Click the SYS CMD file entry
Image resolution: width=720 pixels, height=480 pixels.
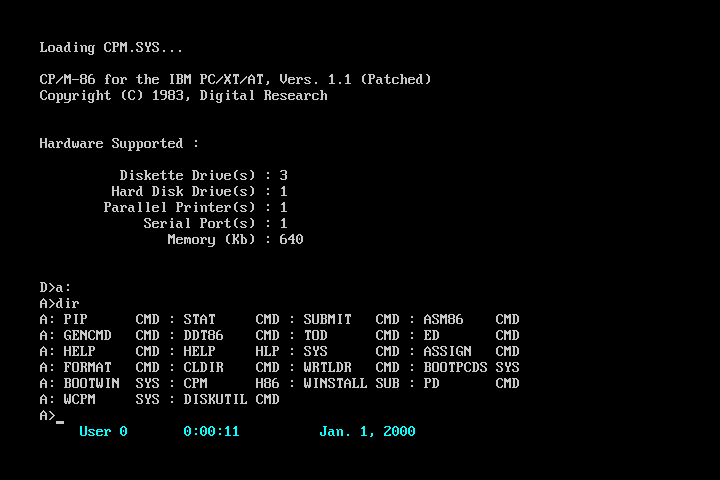(351, 352)
